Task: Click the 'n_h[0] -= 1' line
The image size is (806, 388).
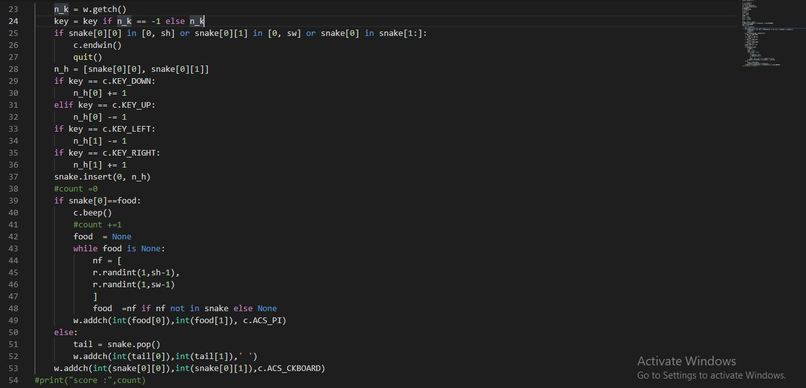Action: pyautogui.click(x=99, y=117)
